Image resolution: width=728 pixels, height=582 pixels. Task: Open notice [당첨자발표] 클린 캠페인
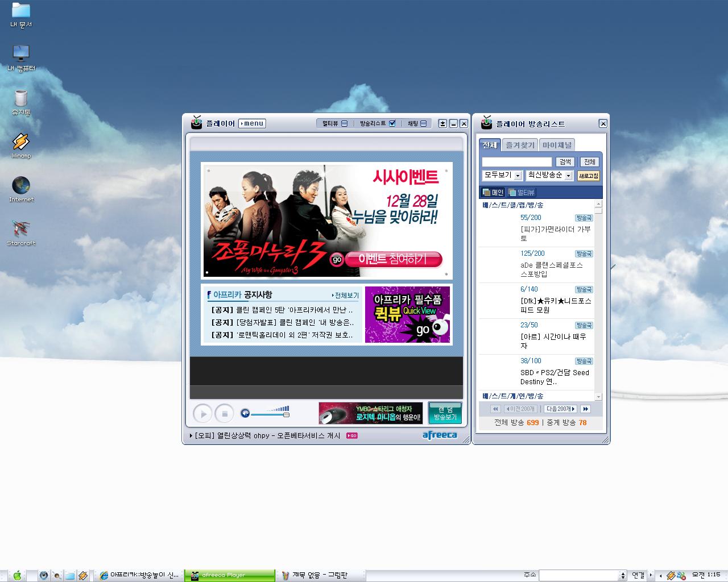click(x=282, y=323)
